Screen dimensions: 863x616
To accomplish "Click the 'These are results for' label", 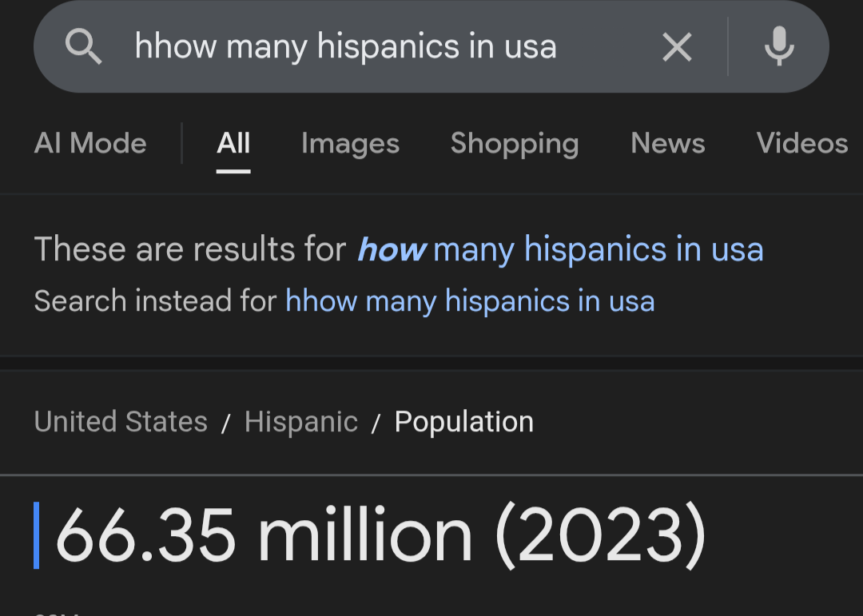I will click(190, 248).
